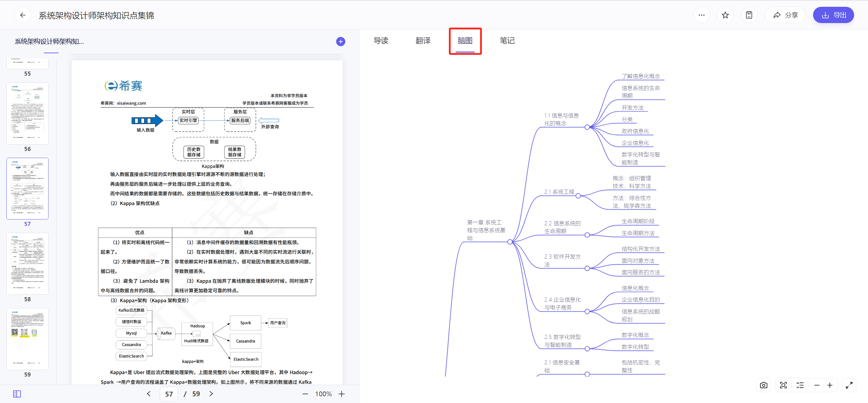This screenshot has width=868, height=403.
Task: Zoom out the mind map
Action: 817,385
